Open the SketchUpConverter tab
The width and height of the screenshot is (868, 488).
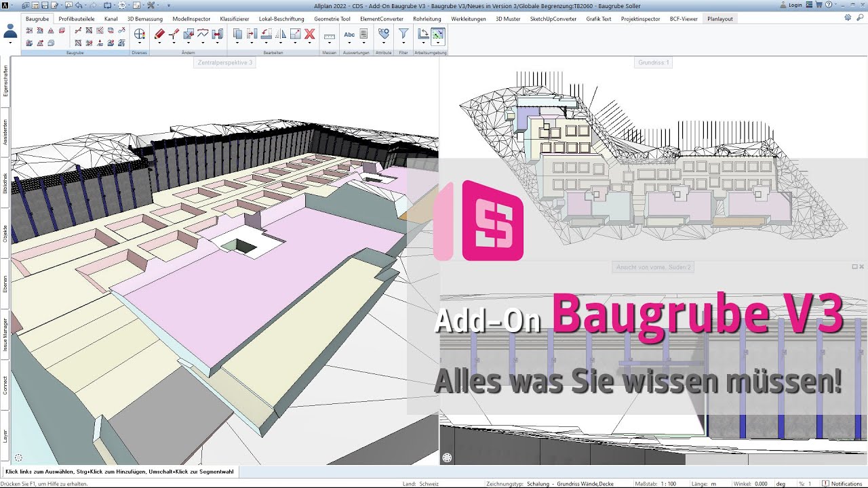pos(553,19)
